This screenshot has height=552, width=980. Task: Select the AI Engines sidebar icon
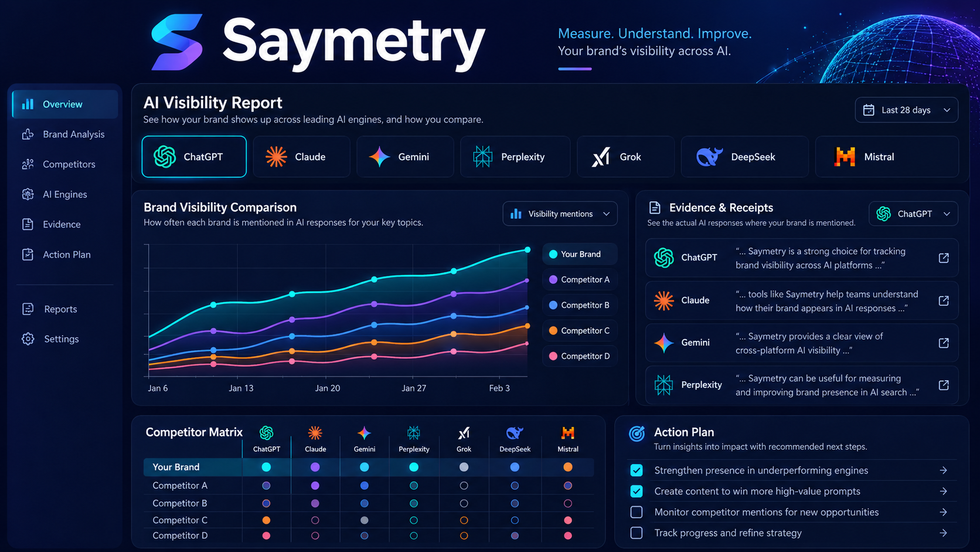point(28,194)
